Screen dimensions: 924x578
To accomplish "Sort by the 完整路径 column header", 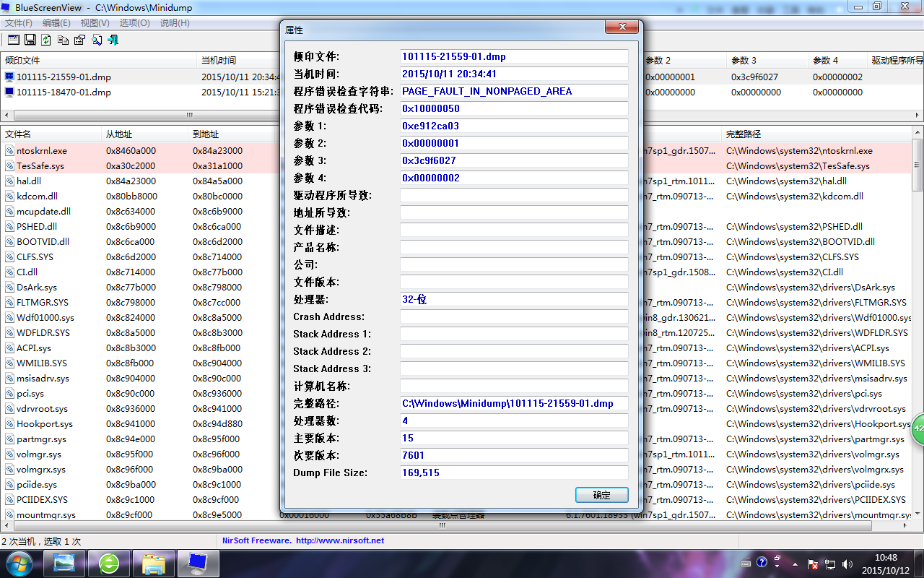I will click(817, 134).
